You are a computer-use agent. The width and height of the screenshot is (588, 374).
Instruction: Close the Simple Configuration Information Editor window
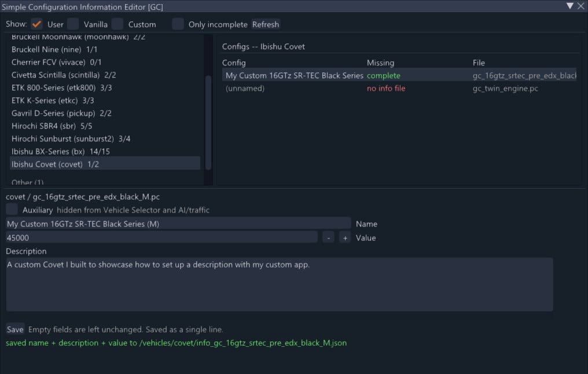click(581, 6)
